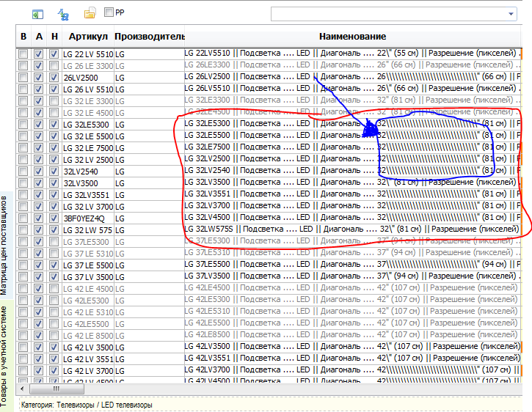Click manufacturer LG cell in LG 32 LE 3300 row
Viewport: 532px width, 412px height.
click(149, 101)
